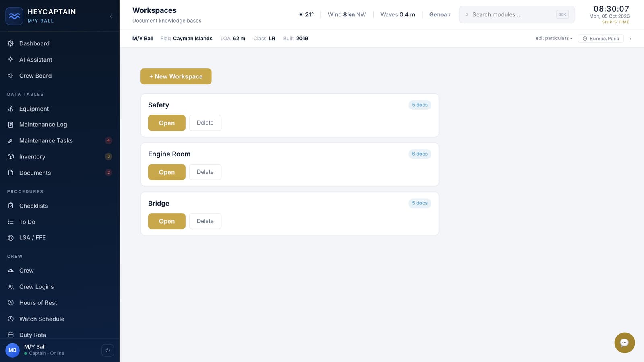The height and width of the screenshot is (362, 644).
Task: Open the chat bubble widget
Action: pos(624,343)
